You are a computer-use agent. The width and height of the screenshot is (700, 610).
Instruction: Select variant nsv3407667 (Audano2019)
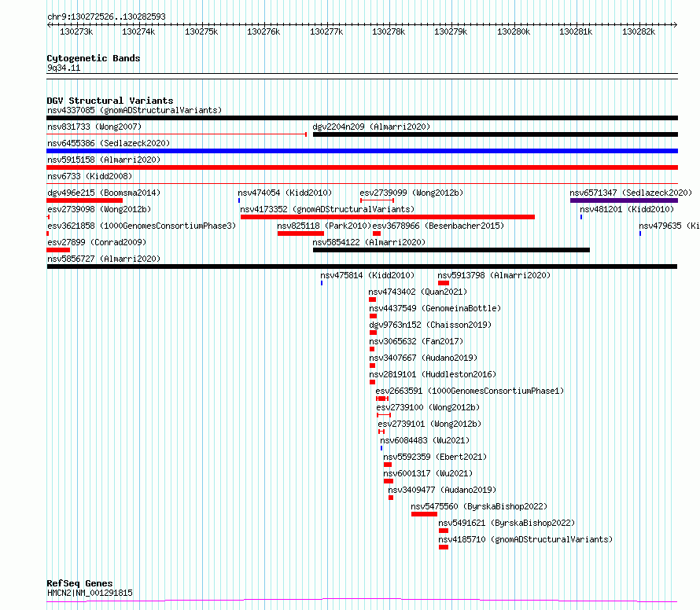[x=423, y=358]
